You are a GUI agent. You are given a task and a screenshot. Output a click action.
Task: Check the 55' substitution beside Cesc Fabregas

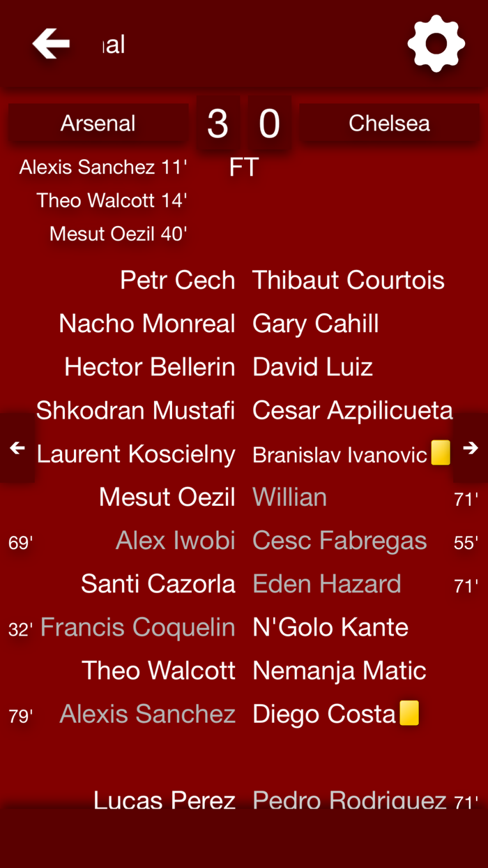(466, 540)
